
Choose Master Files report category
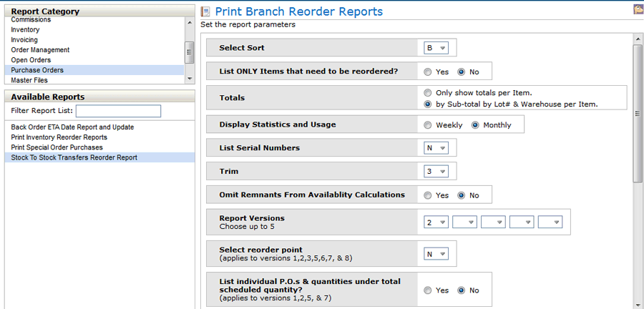(x=29, y=80)
